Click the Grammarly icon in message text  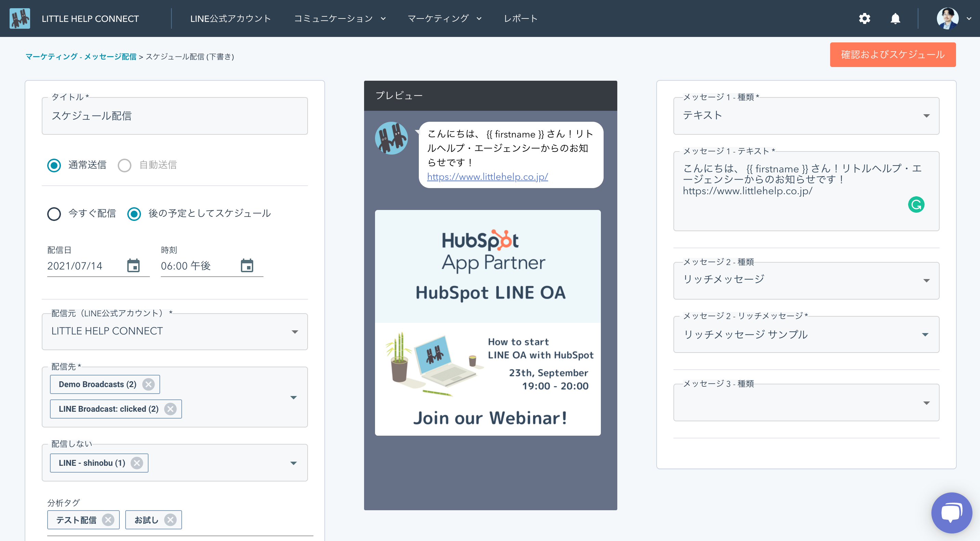click(916, 204)
